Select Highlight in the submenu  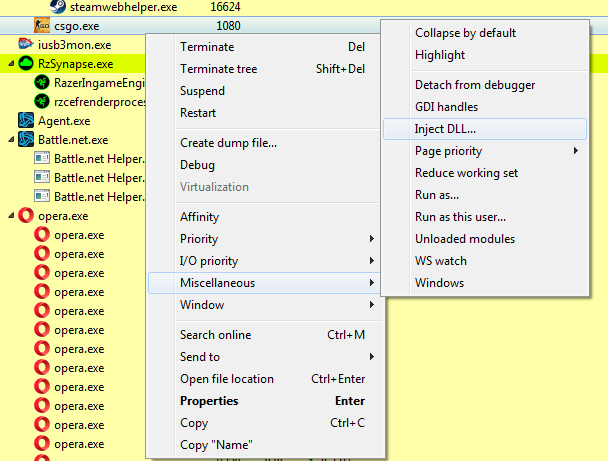pyautogui.click(x=485, y=55)
